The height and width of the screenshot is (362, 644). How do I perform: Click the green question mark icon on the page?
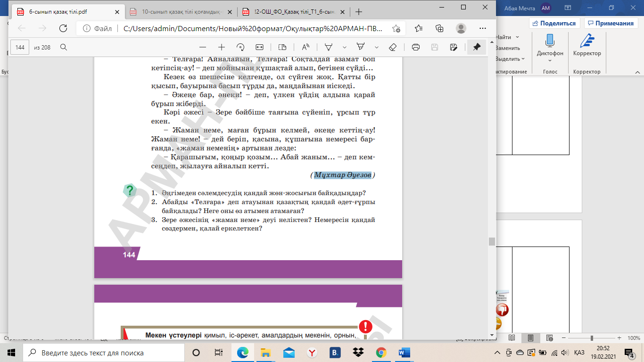click(x=130, y=190)
